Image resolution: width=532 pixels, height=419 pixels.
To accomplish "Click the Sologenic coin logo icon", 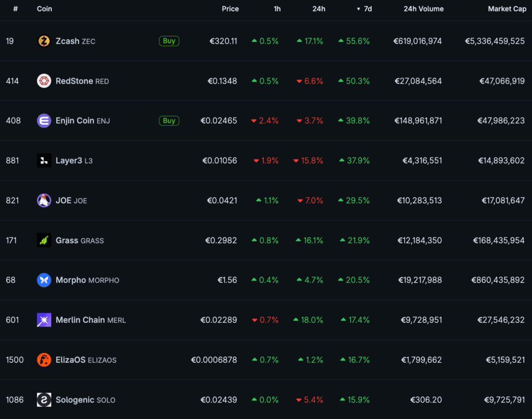I will coord(44,400).
